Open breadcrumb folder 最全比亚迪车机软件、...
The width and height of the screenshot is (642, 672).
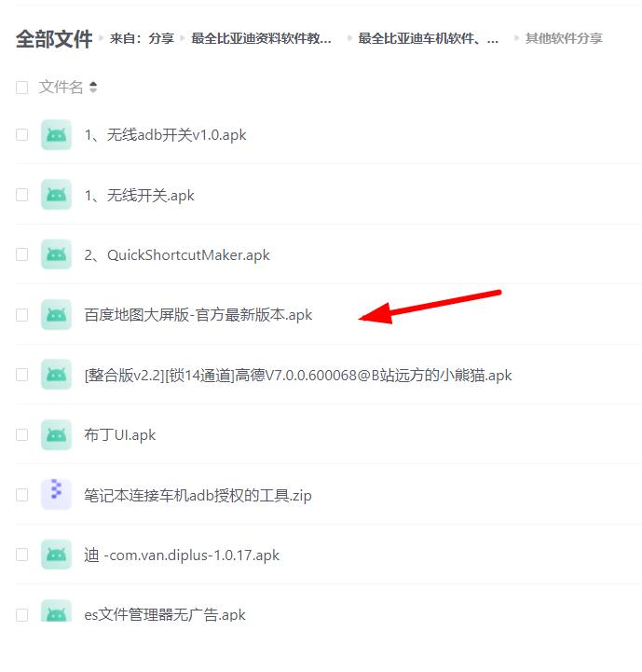(x=428, y=38)
